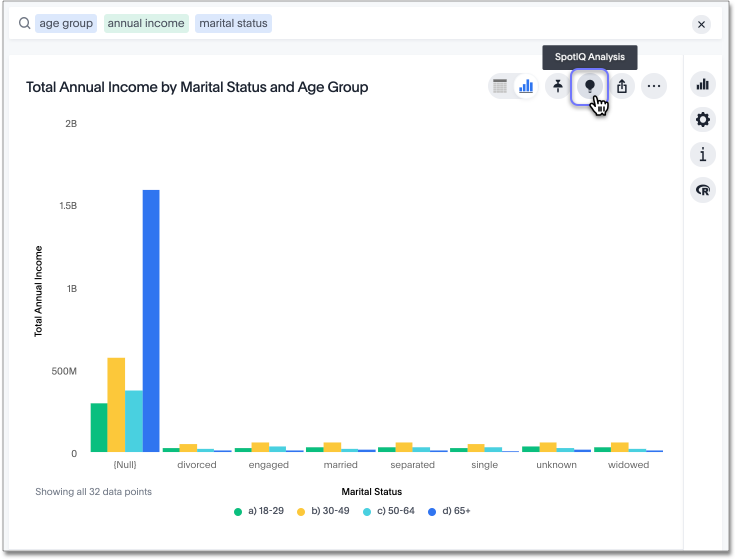
Task: Switch to chart view
Action: [525, 87]
